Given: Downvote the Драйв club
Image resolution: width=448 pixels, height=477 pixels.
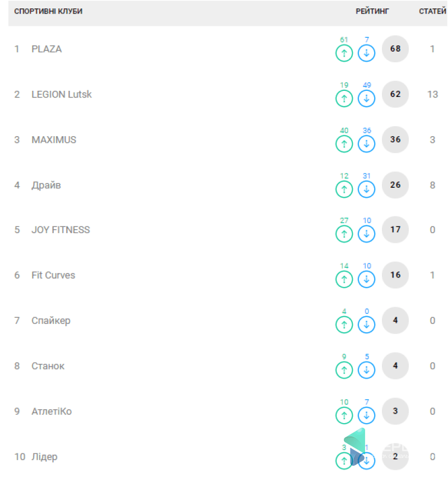Looking at the screenshot, I should 366,189.
